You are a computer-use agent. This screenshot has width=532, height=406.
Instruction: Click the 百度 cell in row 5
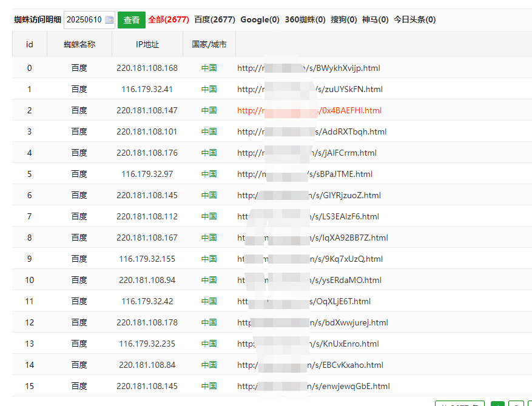pyautogui.click(x=79, y=174)
